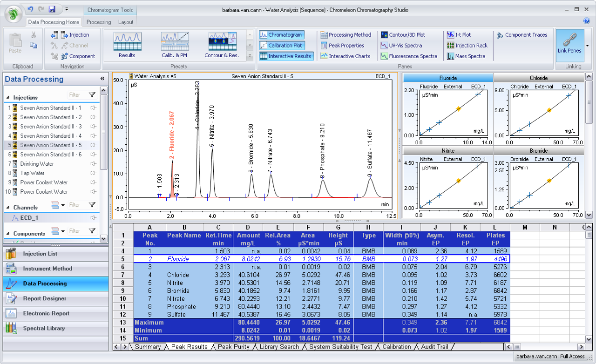
Task: Click the Save icon in quick access toolbar
Action: (x=52, y=9)
